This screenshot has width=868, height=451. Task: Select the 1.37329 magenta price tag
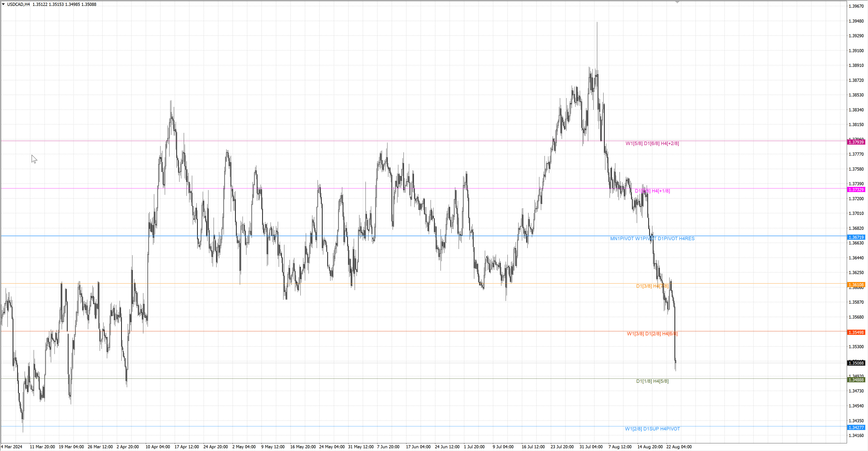[856, 190]
